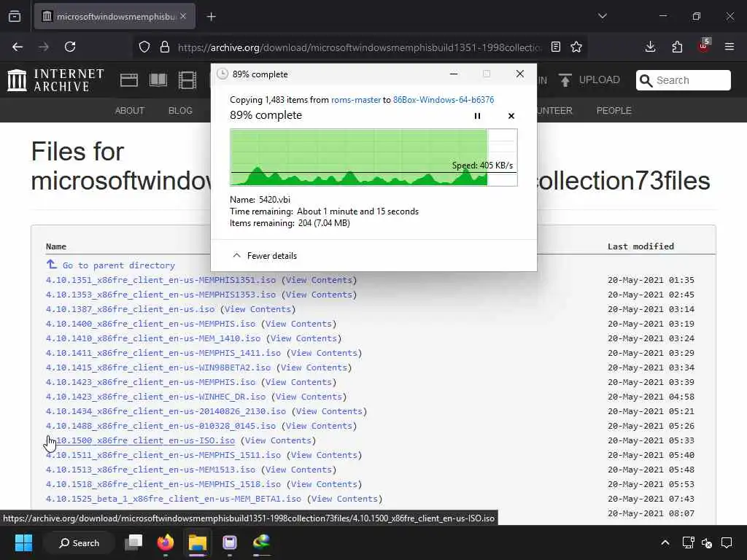The image size is (747, 560).
Task: Go back with the browser back arrow
Action: 18,47
